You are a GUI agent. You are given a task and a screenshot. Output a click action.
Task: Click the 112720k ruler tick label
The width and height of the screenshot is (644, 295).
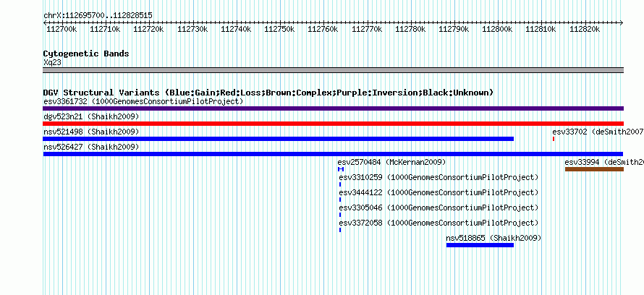tap(148, 29)
